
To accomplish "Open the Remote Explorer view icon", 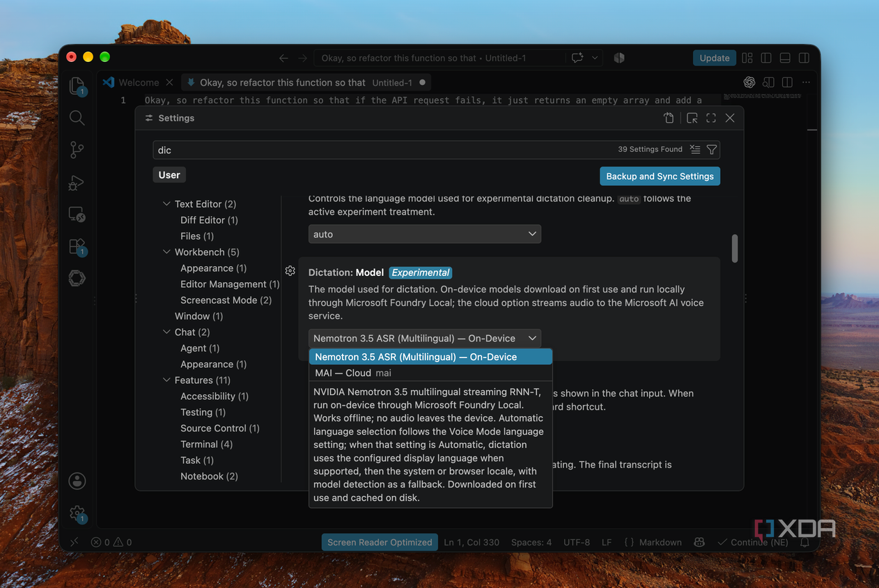I will 77,215.
